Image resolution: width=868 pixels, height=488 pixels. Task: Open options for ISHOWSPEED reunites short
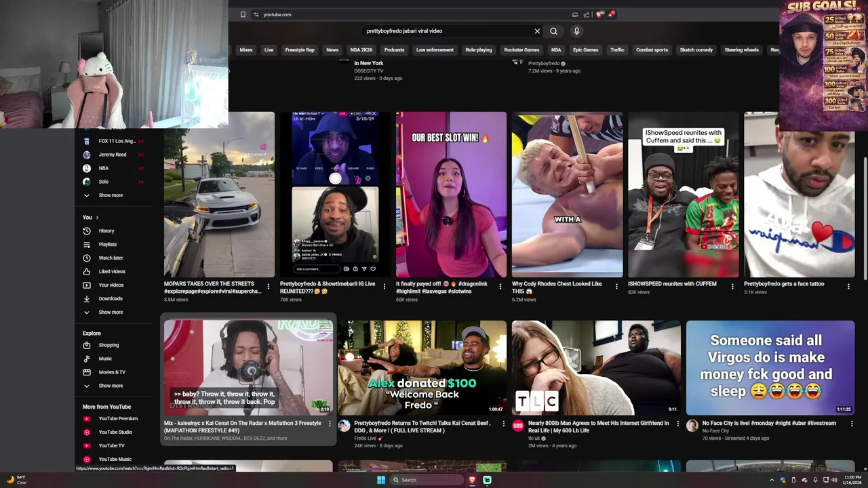tap(732, 287)
